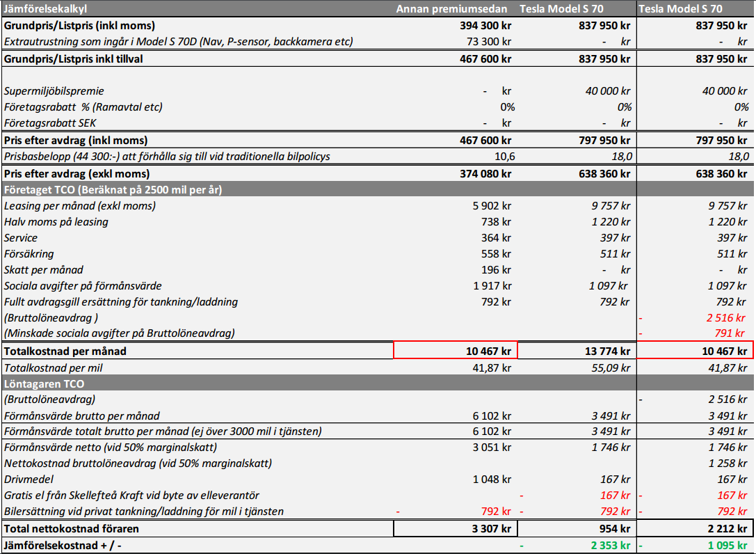The width and height of the screenshot is (756, 554).
Task: Select the 55,09 kr cost per mil
Action: click(x=611, y=367)
